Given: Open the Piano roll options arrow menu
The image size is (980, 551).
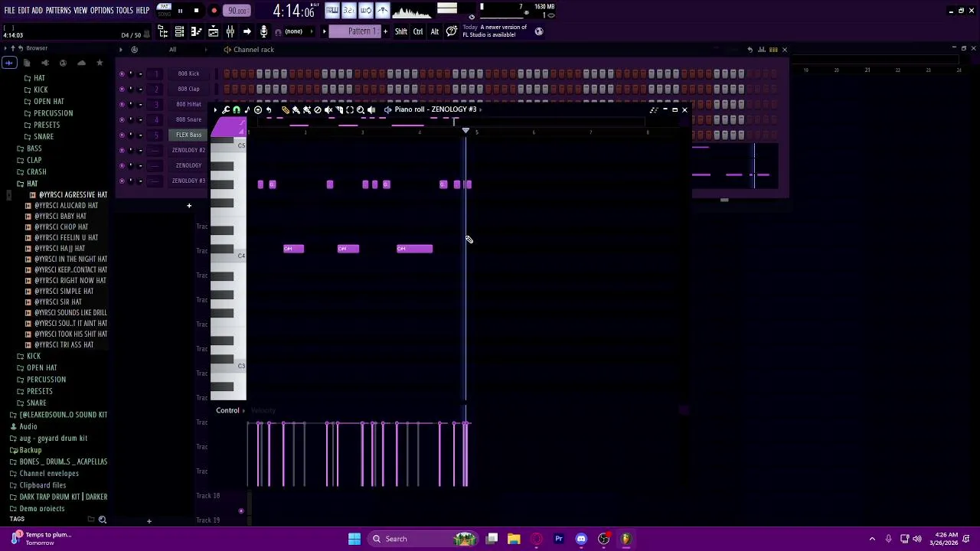Looking at the screenshot, I should pyautogui.click(x=215, y=109).
